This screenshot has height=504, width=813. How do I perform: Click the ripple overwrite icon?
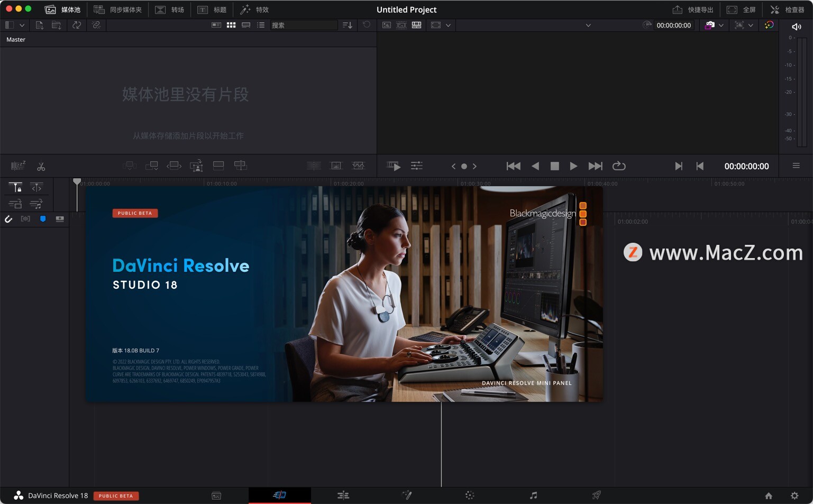(174, 166)
